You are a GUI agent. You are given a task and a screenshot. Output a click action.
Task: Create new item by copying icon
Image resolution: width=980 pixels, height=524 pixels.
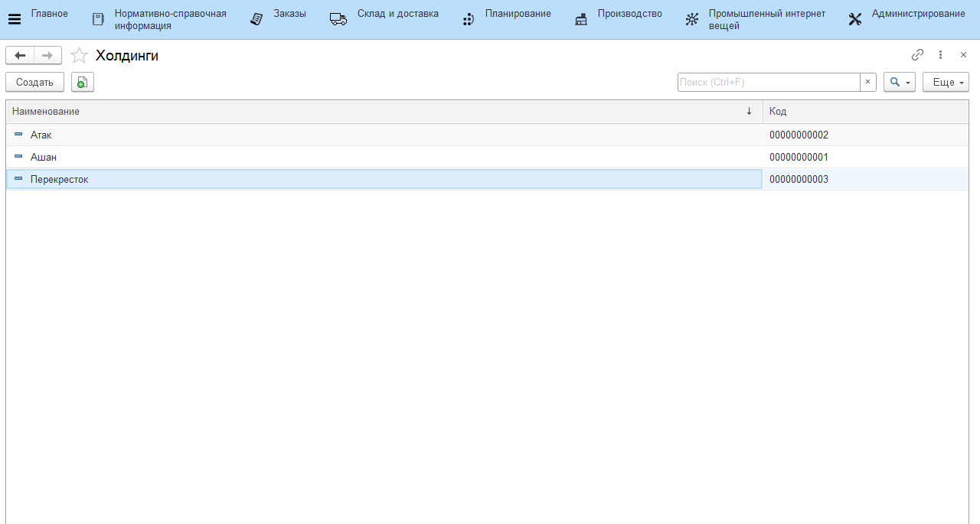click(x=82, y=83)
